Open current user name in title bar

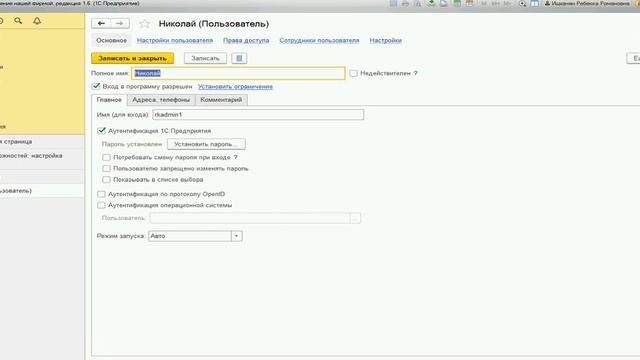(587, 3)
